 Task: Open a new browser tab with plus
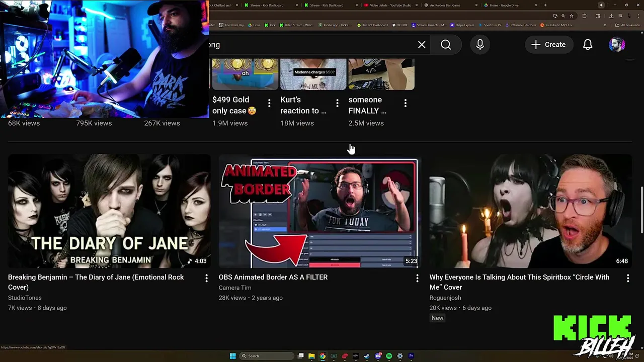pos(545,5)
